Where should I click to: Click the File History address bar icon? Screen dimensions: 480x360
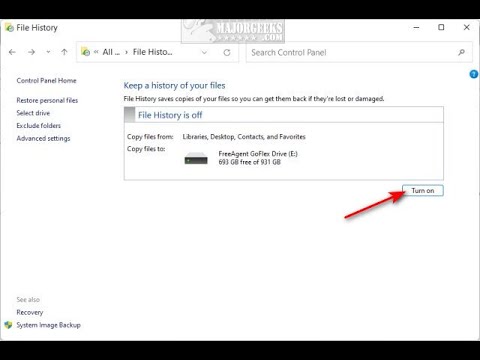click(86, 52)
